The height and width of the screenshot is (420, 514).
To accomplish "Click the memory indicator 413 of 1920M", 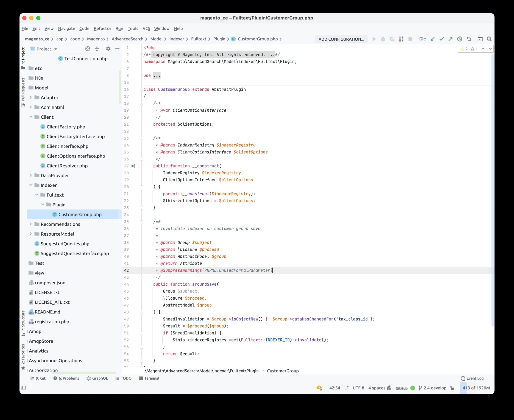I will (x=476, y=388).
